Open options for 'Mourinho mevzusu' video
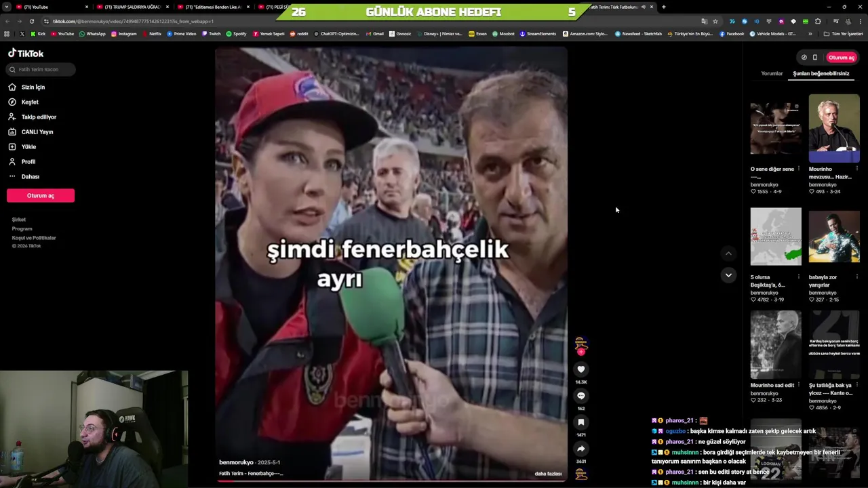Image resolution: width=868 pixels, height=488 pixels. coord(856,169)
